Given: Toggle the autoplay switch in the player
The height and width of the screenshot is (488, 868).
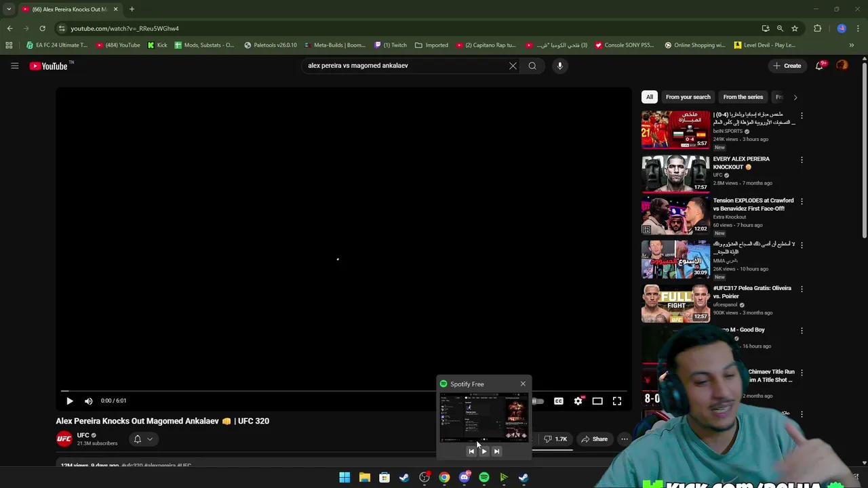Looking at the screenshot, I should pyautogui.click(x=538, y=401).
